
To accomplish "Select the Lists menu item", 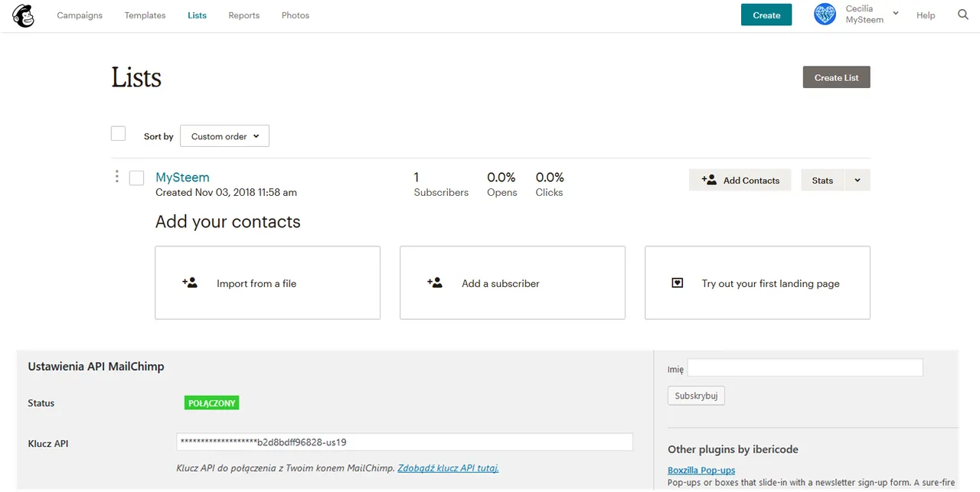I will [197, 15].
